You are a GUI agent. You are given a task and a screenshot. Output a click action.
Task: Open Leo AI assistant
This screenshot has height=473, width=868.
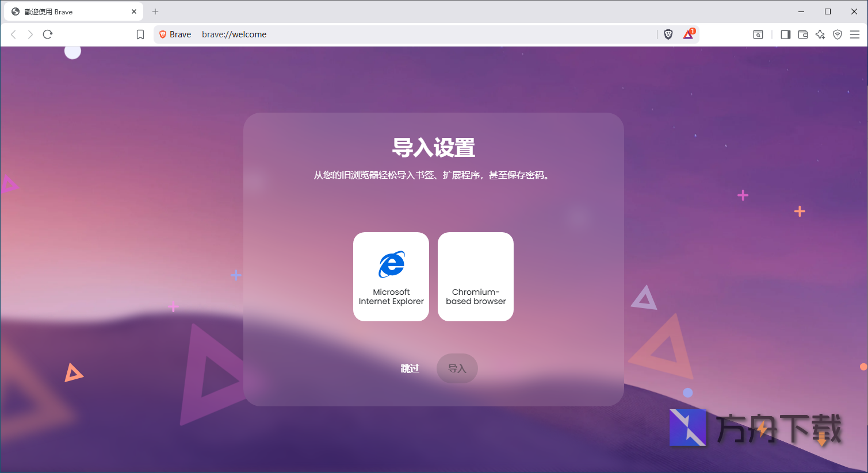point(820,34)
